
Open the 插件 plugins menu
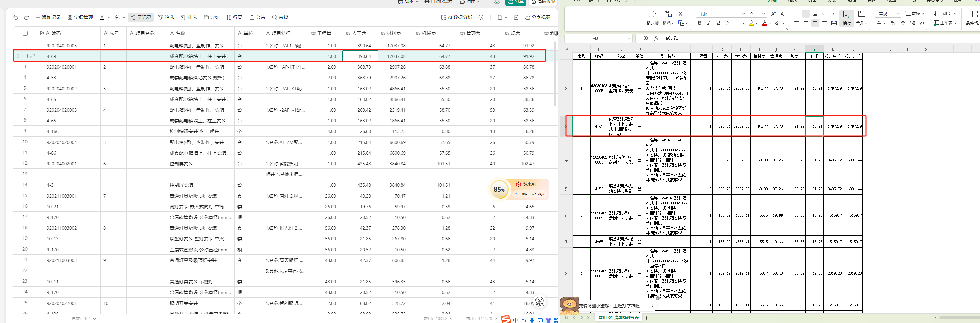click(x=470, y=2)
